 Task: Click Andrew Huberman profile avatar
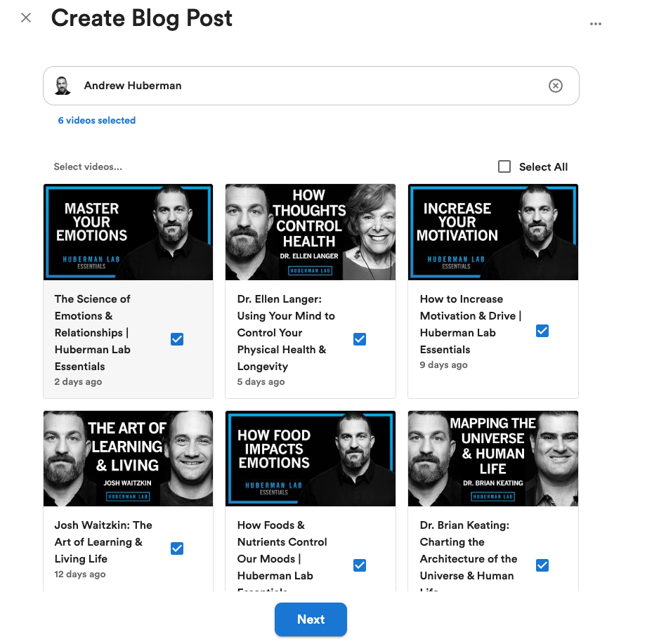(63, 86)
